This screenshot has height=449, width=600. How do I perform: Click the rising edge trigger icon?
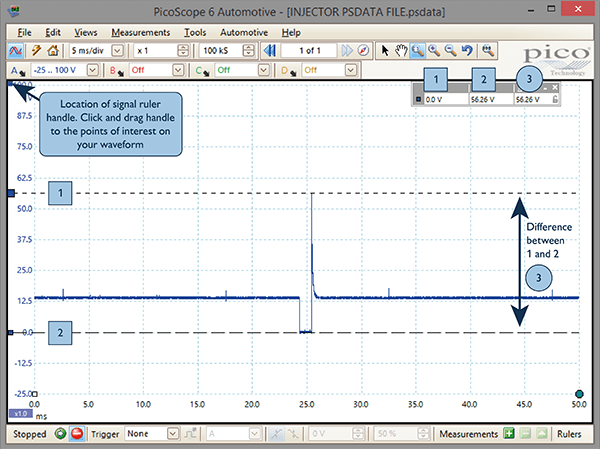[276, 434]
